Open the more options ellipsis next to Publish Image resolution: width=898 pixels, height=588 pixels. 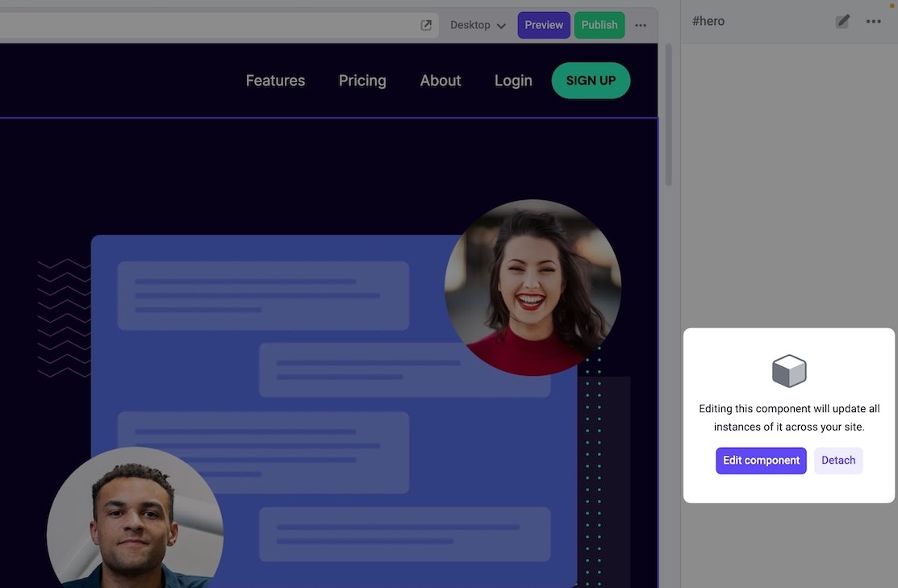coord(641,25)
